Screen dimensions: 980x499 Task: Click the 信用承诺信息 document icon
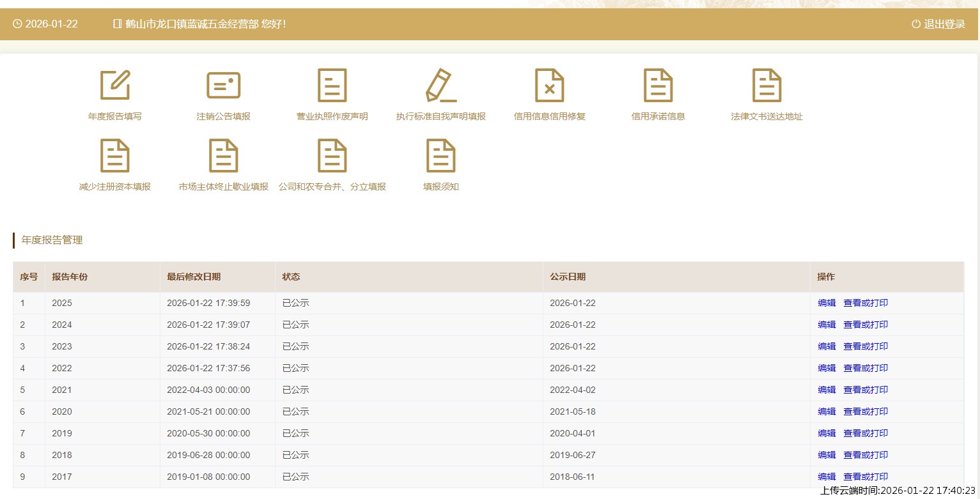658,85
